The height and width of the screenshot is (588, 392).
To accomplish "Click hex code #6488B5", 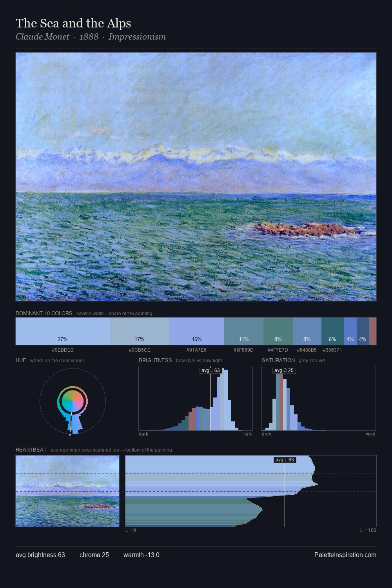I will point(307,350).
